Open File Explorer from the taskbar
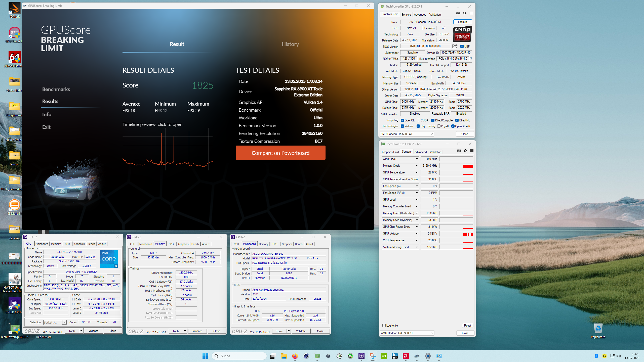The image size is (644, 362). click(284, 356)
